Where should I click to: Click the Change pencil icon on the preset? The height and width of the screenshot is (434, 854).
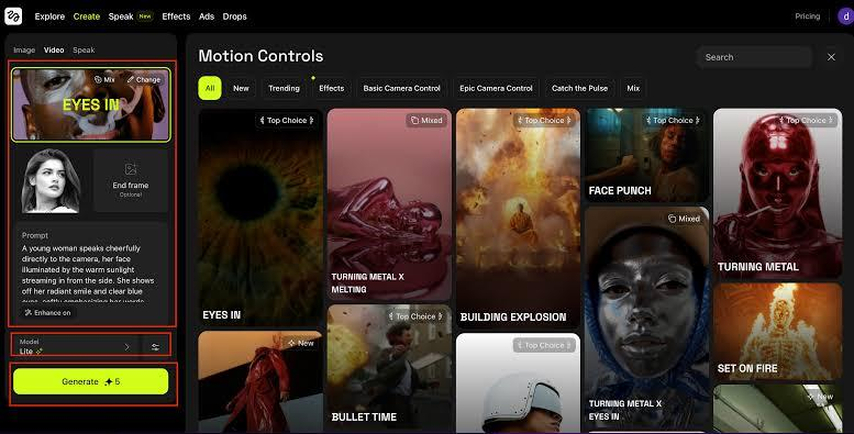point(130,80)
